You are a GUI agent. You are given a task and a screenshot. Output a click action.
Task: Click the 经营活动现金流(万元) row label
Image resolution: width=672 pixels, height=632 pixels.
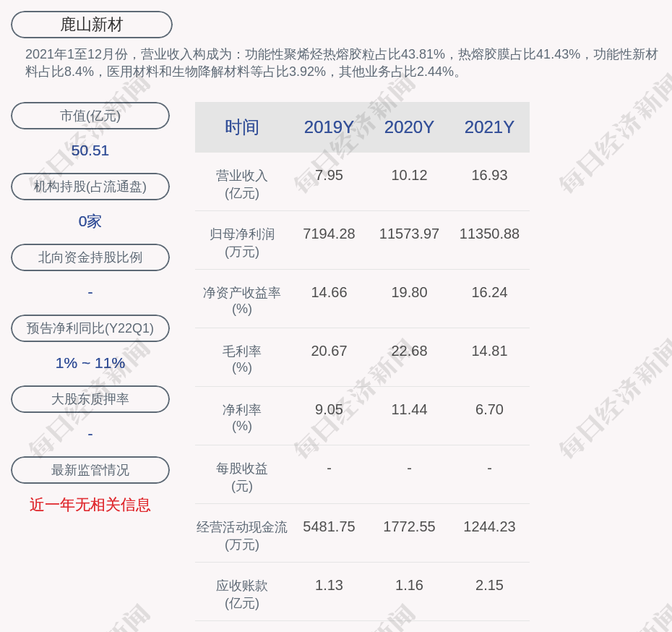[242, 536]
